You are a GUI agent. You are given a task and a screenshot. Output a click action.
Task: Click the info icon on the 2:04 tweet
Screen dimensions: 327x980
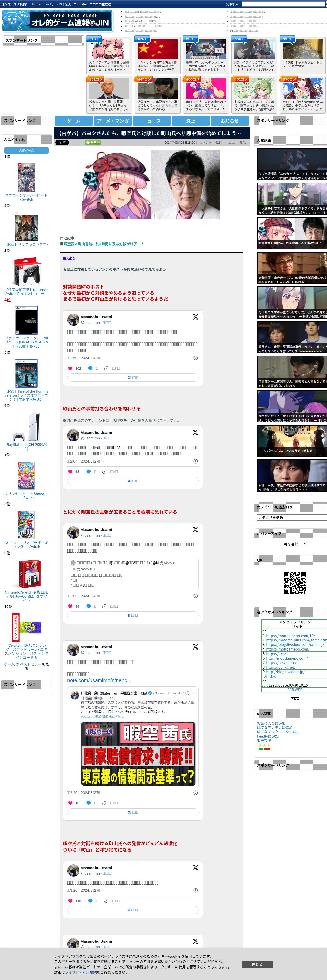[x=195, y=462]
